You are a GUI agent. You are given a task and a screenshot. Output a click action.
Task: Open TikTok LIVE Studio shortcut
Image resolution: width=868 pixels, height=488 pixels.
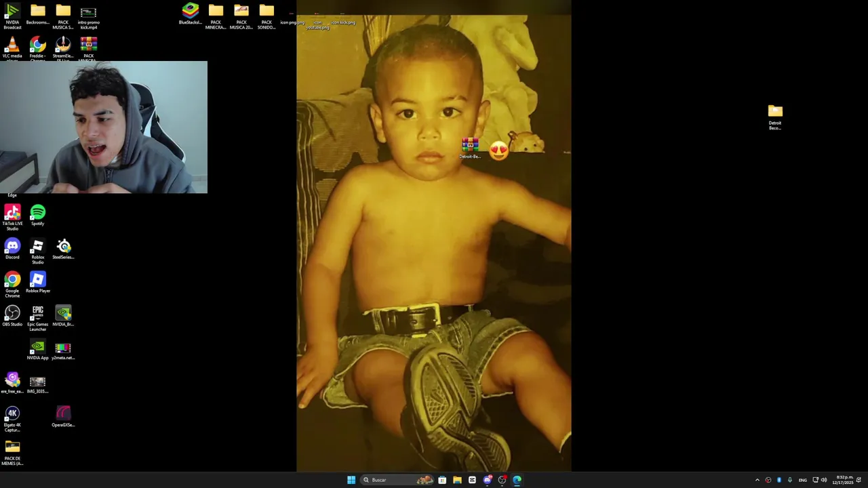12,218
